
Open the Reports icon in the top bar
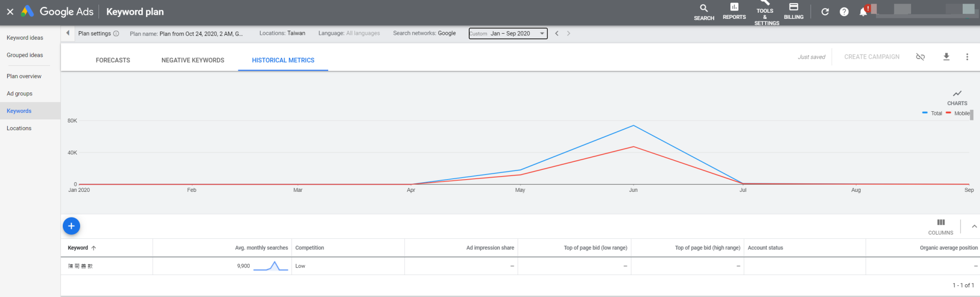734,11
